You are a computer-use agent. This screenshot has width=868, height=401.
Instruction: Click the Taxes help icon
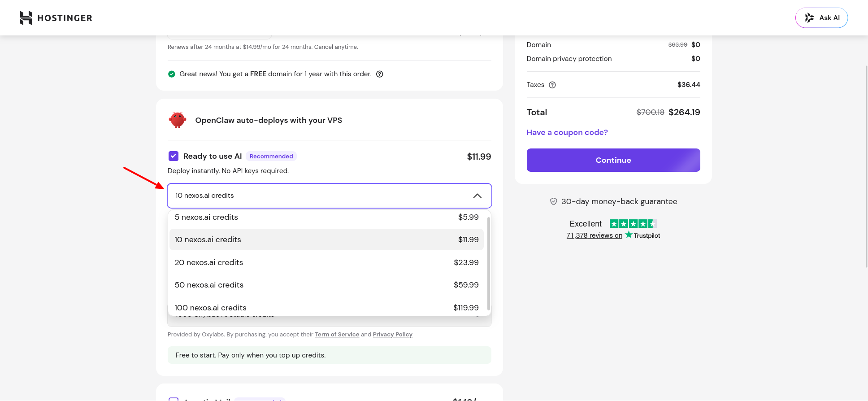(x=552, y=85)
